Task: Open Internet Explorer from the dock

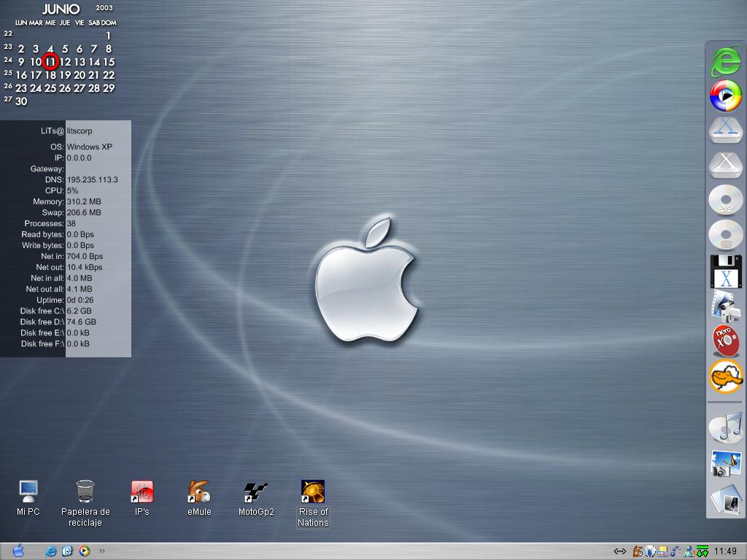Action: click(725, 61)
